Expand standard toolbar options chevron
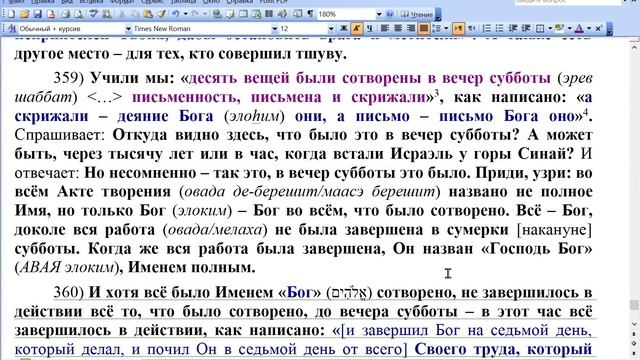Viewport: 640px width, 360px height. pyautogui.click(x=438, y=15)
